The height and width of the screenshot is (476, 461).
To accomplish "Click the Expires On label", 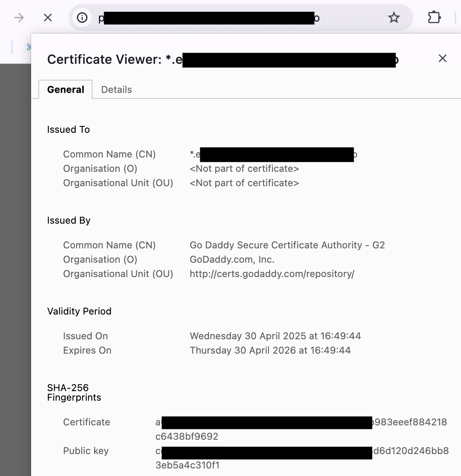I will 87,350.
